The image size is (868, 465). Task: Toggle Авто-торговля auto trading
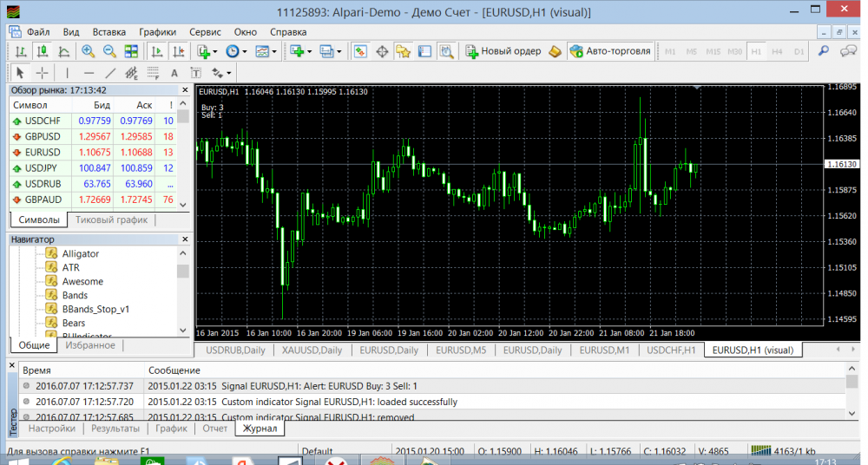[x=610, y=51]
